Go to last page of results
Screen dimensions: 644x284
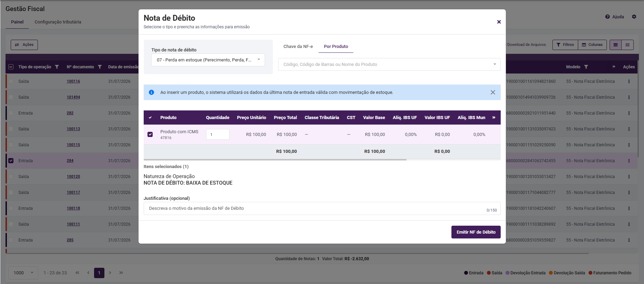[x=121, y=273]
